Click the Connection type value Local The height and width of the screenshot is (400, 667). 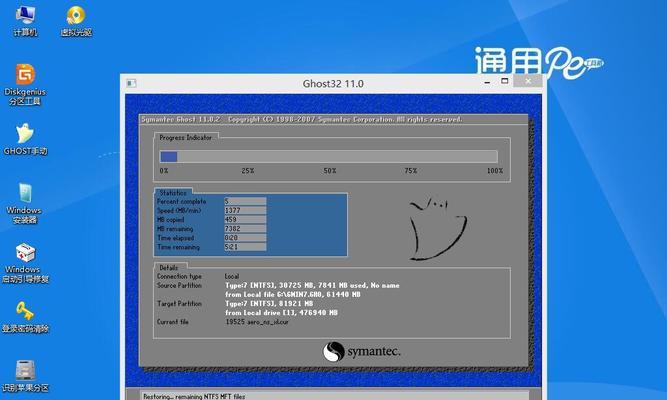[232, 276]
